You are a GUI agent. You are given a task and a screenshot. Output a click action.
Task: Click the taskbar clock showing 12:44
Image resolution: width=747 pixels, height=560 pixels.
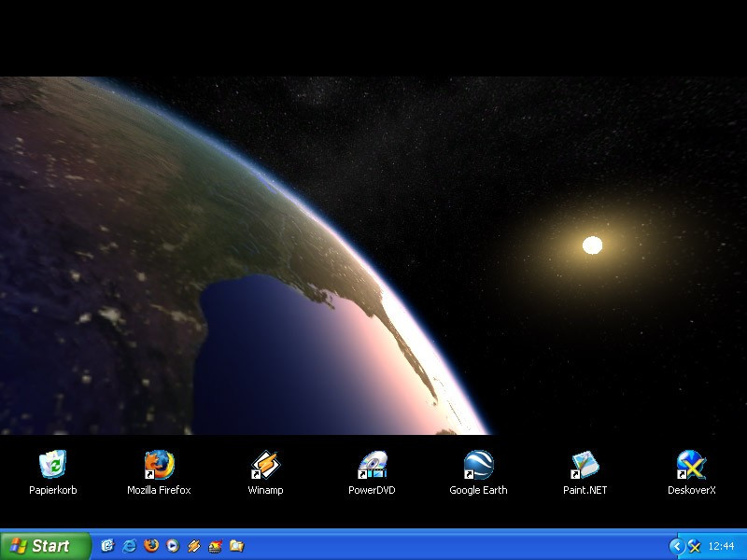pos(721,546)
